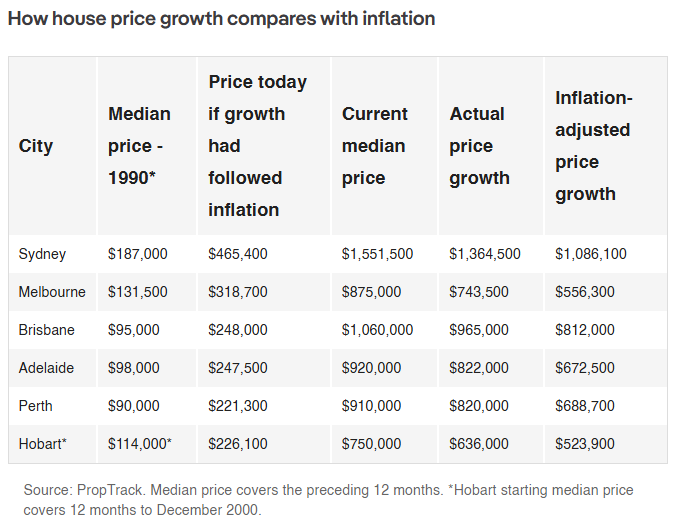Click Price today if growth followed inflation header
This screenshot has height=526, width=674.
(x=257, y=146)
